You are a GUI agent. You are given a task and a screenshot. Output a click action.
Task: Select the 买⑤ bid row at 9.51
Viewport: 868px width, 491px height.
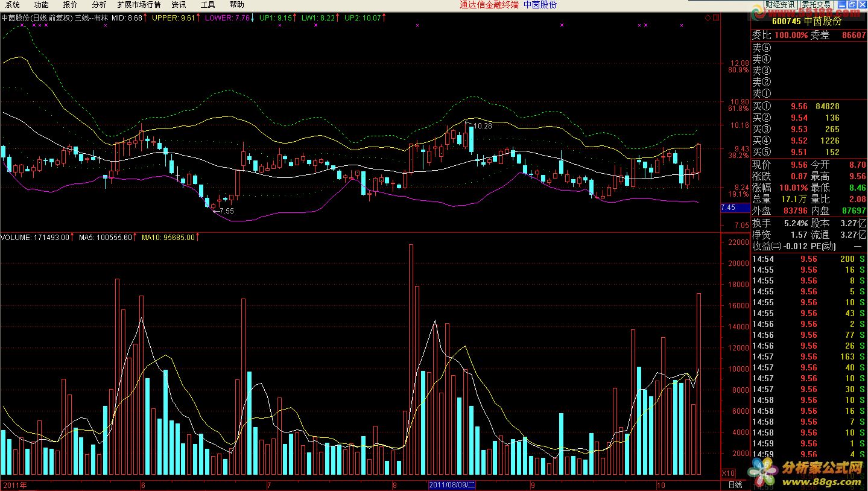(x=808, y=152)
